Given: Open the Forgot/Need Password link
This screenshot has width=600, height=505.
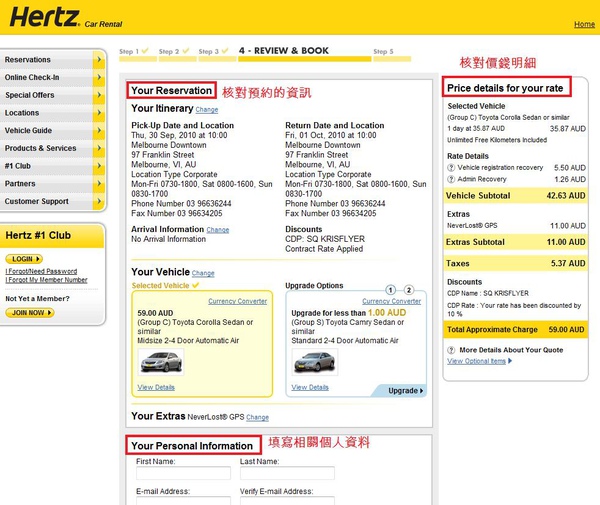Looking at the screenshot, I should click(41, 271).
